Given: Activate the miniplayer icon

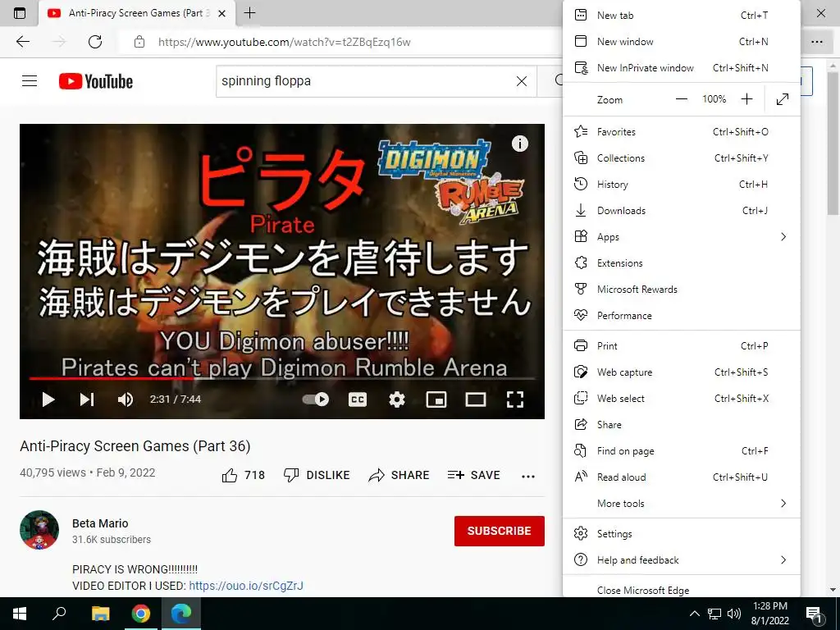Looking at the screenshot, I should (x=436, y=399).
